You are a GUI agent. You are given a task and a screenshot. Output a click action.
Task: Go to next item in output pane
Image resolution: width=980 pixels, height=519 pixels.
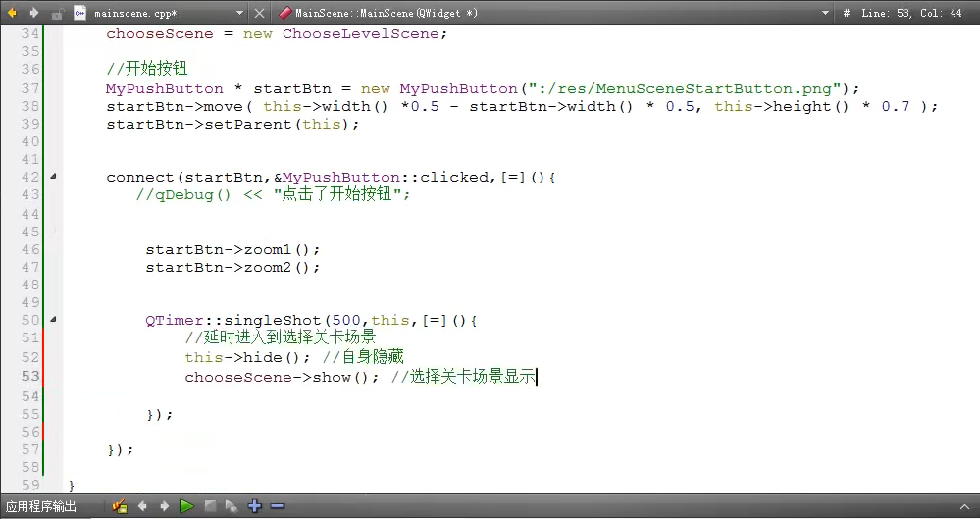coord(165,506)
